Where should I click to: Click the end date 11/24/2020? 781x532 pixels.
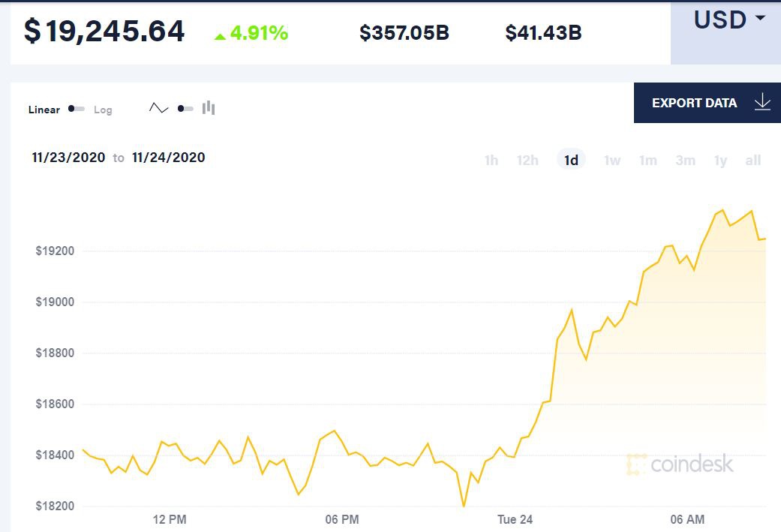(x=169, y=158)
